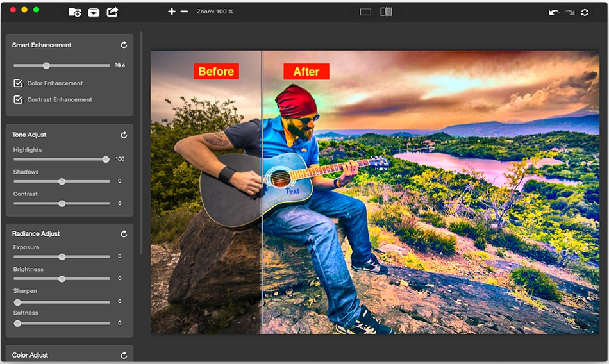Click the Sharpen label

25,290
